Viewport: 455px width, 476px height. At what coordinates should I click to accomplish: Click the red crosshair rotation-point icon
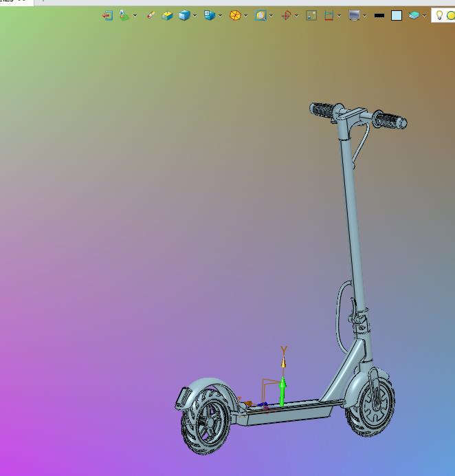coord(286,15)
